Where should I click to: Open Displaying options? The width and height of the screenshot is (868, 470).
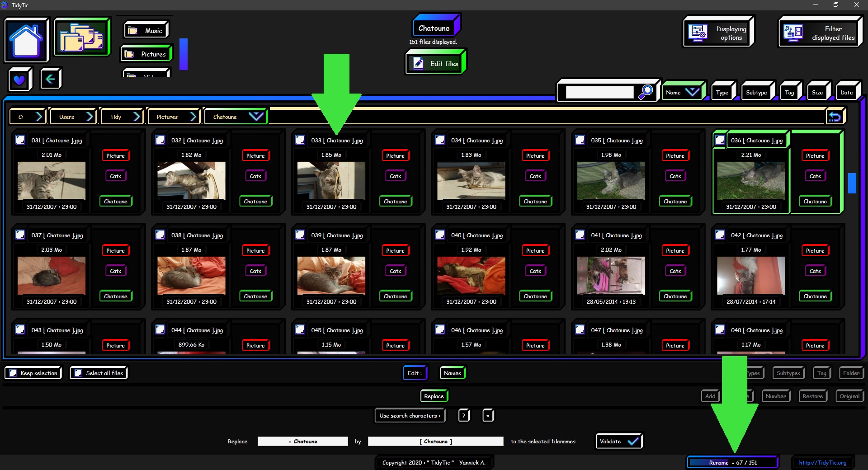tap(718, 33)
